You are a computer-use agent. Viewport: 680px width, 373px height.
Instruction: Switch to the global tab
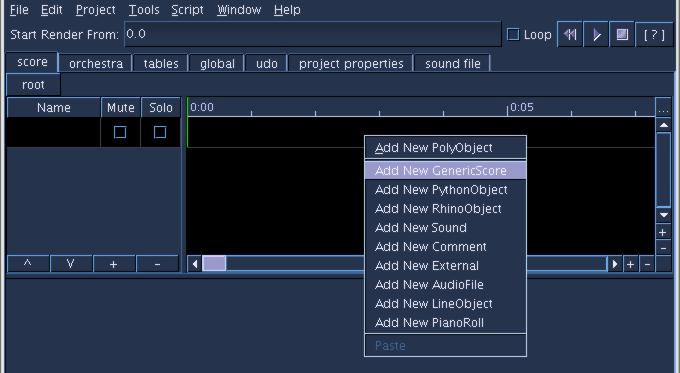click(217, 64)
